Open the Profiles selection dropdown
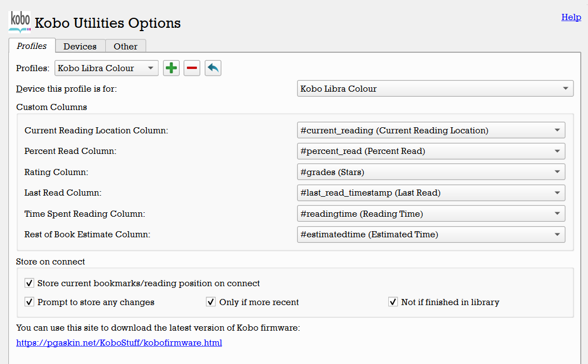 click(106, 68)
